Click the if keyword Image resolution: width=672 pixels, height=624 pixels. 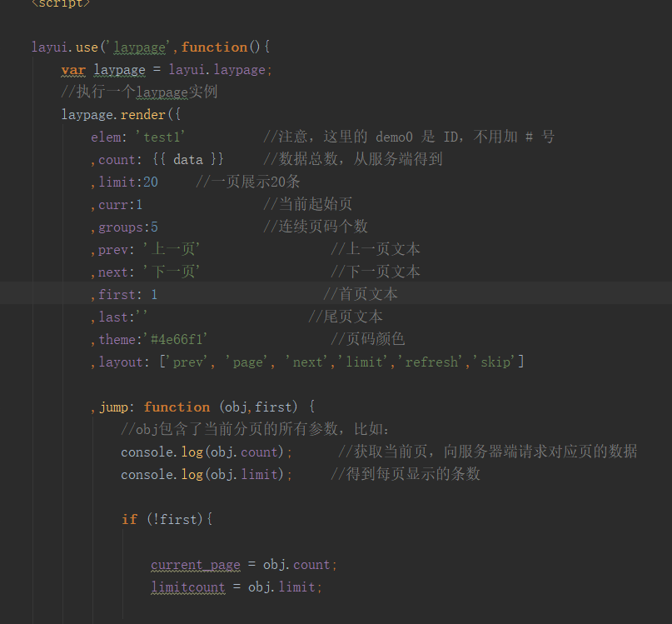[x=129, y=519]
